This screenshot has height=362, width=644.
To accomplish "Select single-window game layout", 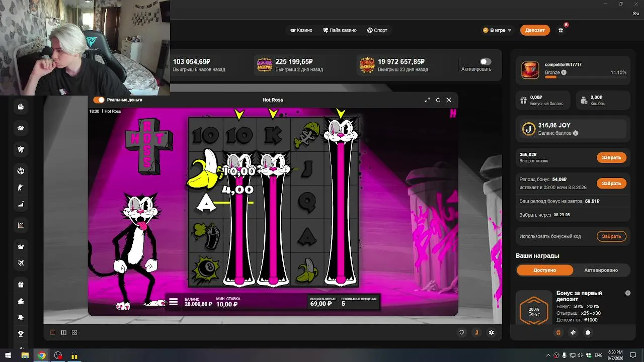I will click(53, 332).
